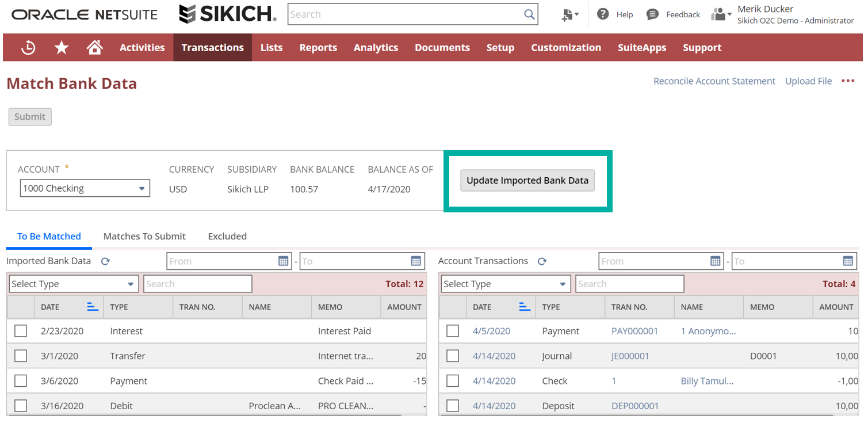
Task: Refresh the Account Transactions list
Action: [542, 261]
